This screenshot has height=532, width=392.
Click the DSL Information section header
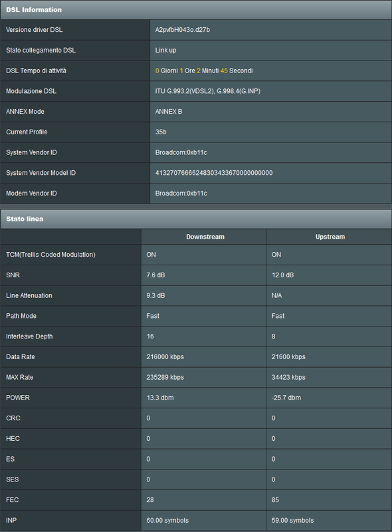pyautogui.click(x=196, y=10)
